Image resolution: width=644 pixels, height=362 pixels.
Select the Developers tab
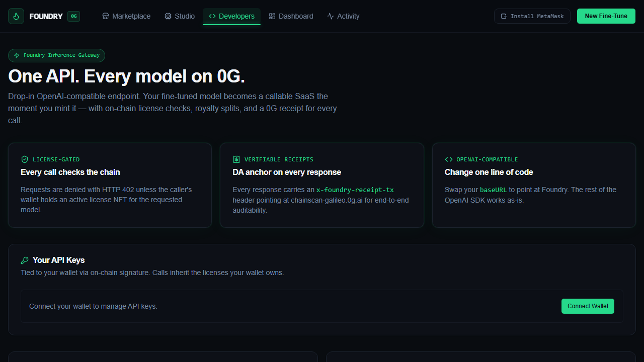coord(231,16)
